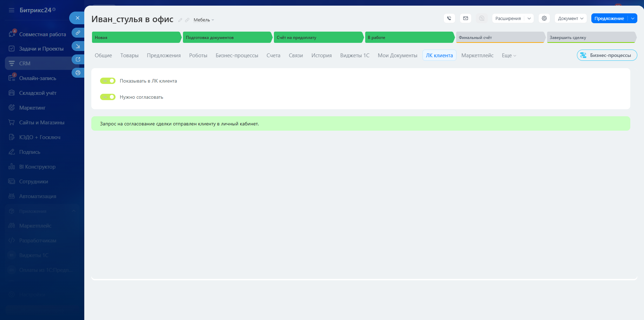Image resolution: width=644 pixels, height=320 pixels.
Task: Toggle Показывать в ЛК клиента switch
Action: 108,81
